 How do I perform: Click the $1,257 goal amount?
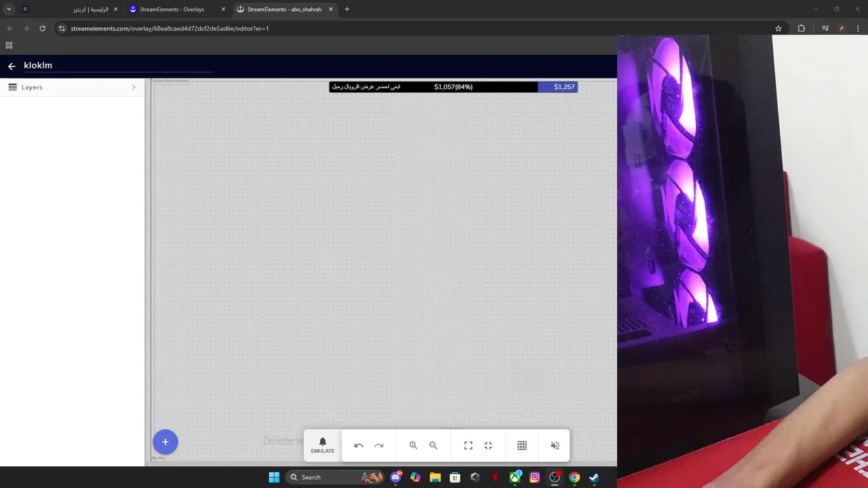pos(564,87)
